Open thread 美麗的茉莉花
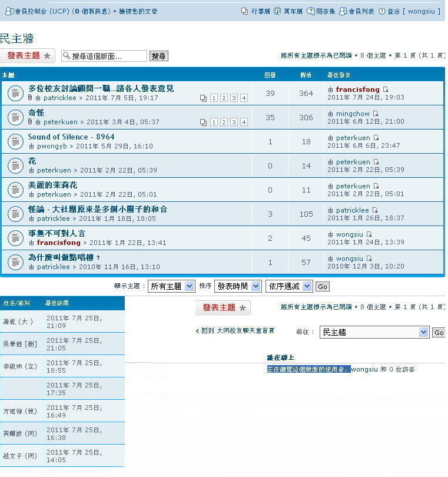 click(x=53, y=185)
